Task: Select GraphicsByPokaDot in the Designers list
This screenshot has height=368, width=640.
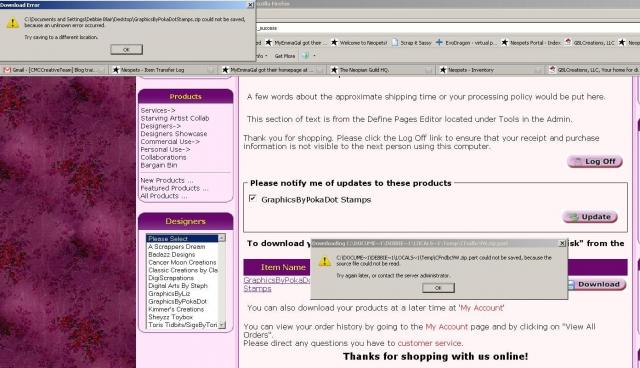Action: tap(178, 301)
